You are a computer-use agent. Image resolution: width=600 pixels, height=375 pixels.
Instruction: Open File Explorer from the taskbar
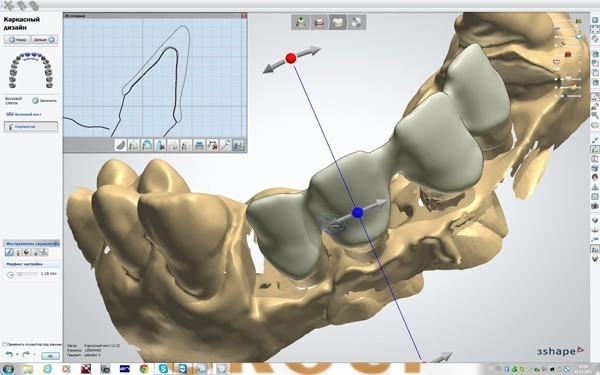tap(28, 369)
